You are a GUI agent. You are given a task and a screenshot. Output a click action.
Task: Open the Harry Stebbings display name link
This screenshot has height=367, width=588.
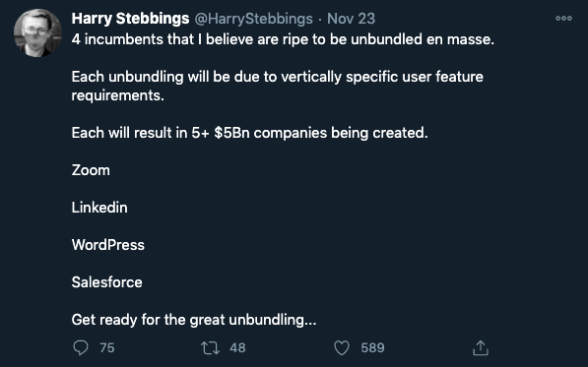[130, 19]
